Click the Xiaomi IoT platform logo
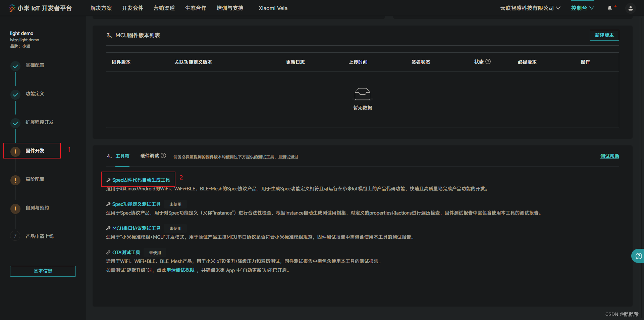This screenshot has width=644, height=320. (x=40, y=8)
